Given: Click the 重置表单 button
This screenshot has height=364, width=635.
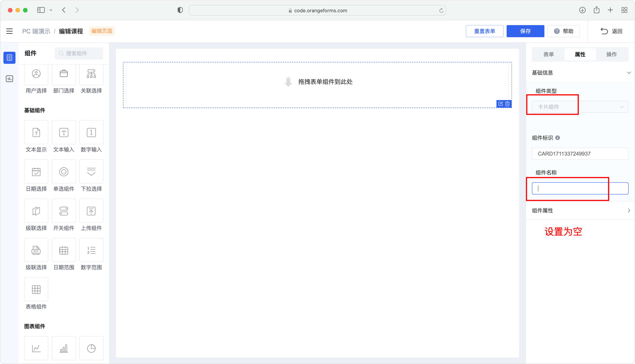Looking at the screenshot, I should (x=485, y=31).
